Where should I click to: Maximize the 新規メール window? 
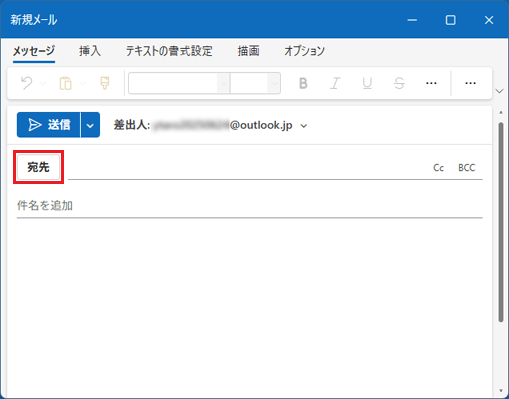(x=451, y=20)
